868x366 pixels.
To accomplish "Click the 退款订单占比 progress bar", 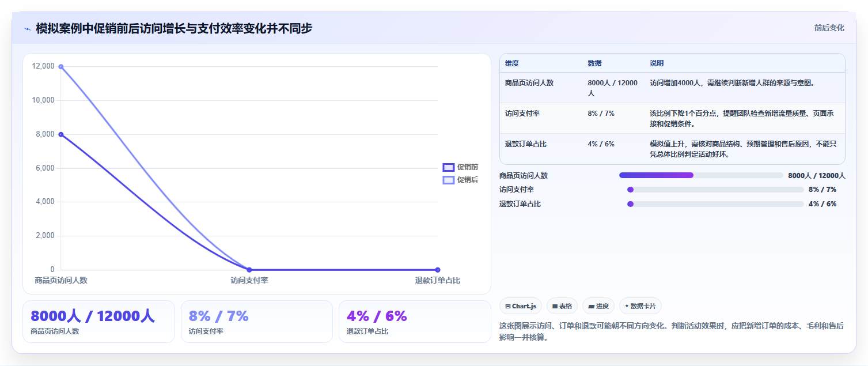I will tap(715, 204).
